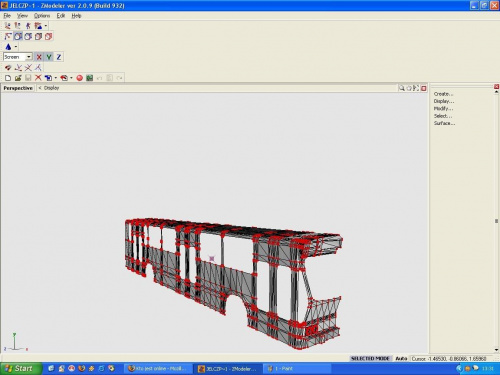
Task: Click the blue cone with figure toolbar icon
Action: [x=38, y=26]
